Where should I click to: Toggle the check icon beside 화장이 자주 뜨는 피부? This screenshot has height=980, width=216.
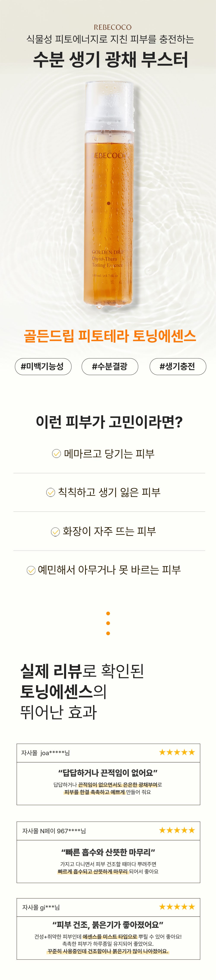(x=56, y=532)
